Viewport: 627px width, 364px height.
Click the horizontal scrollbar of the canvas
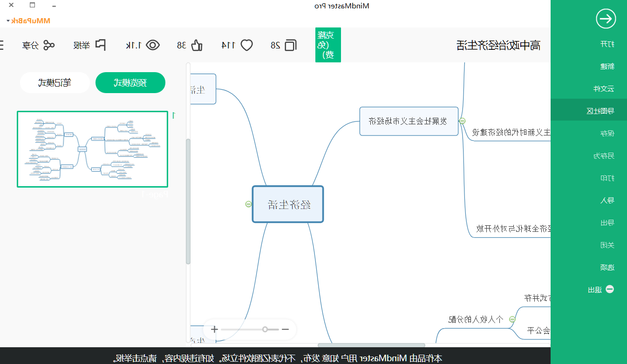click(x=371, y=345)
